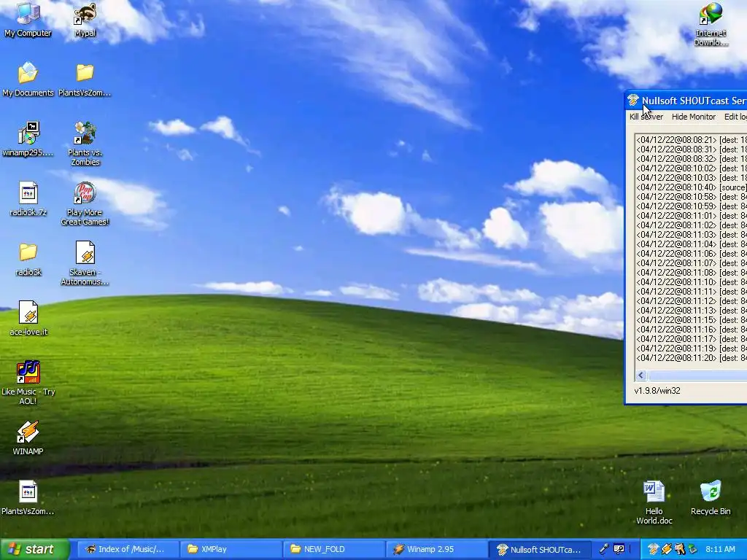Click Hide Monitor in SHOUTcast menu
This screenshot has width=747, height=560.
[694, 117]
